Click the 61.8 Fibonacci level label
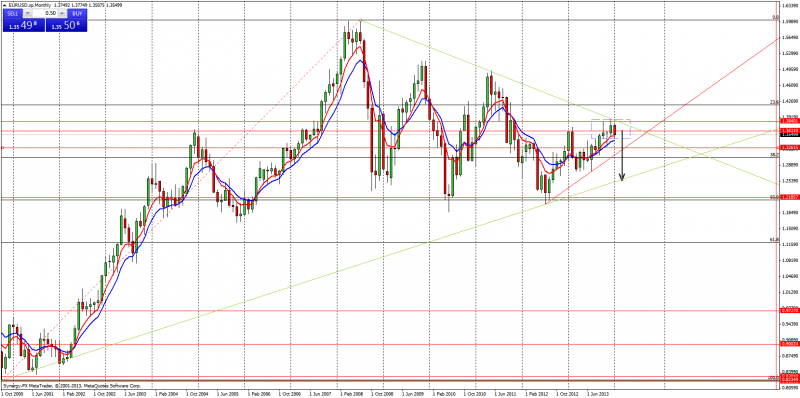This screenshot has height=398, width=800. tap(773, 239)
